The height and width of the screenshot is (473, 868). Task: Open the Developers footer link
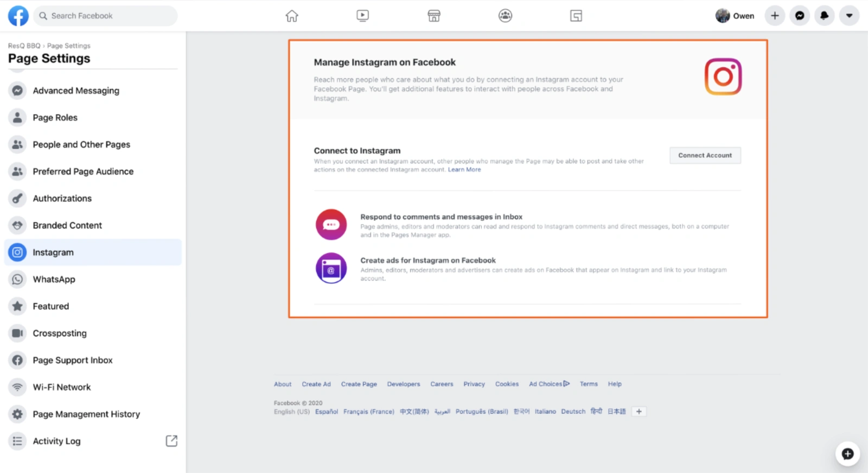pyautogui.click(x=404, y=384)
